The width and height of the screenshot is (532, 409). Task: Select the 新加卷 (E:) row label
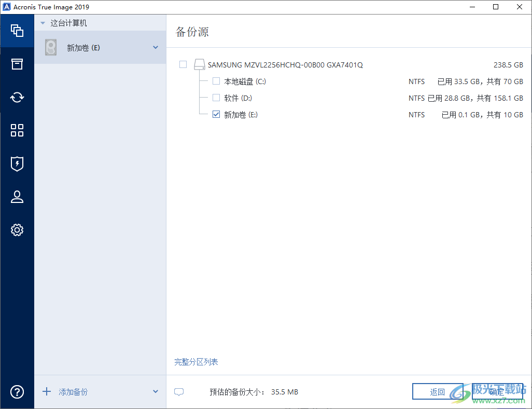[241, 115]
